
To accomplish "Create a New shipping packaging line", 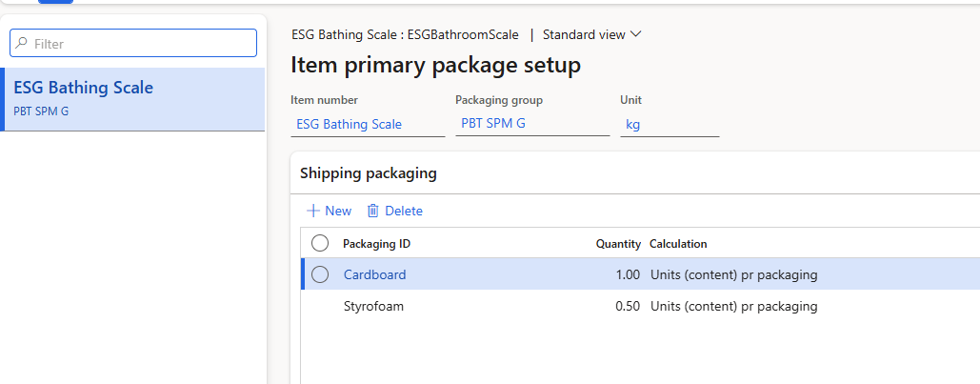I will pos(329,211).
